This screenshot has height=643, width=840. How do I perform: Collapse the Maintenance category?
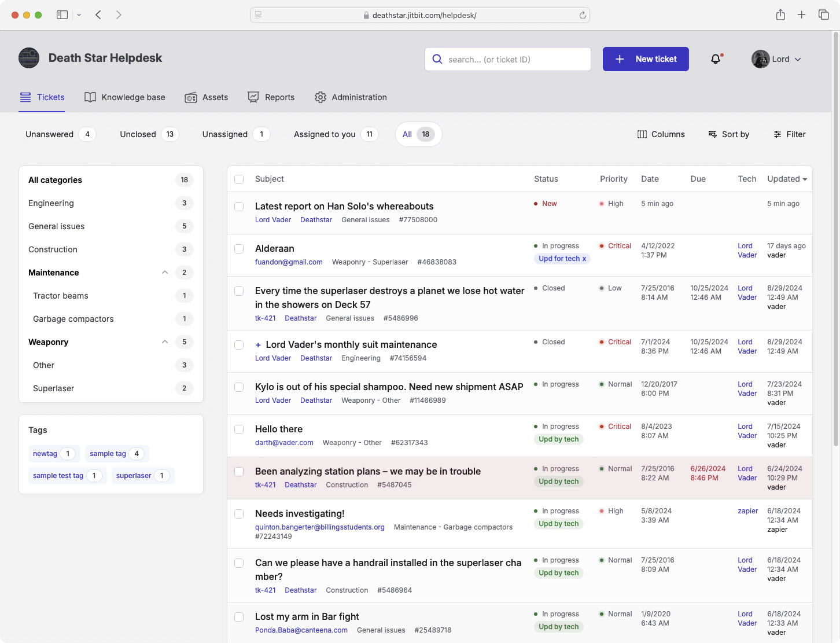[165, 272]
